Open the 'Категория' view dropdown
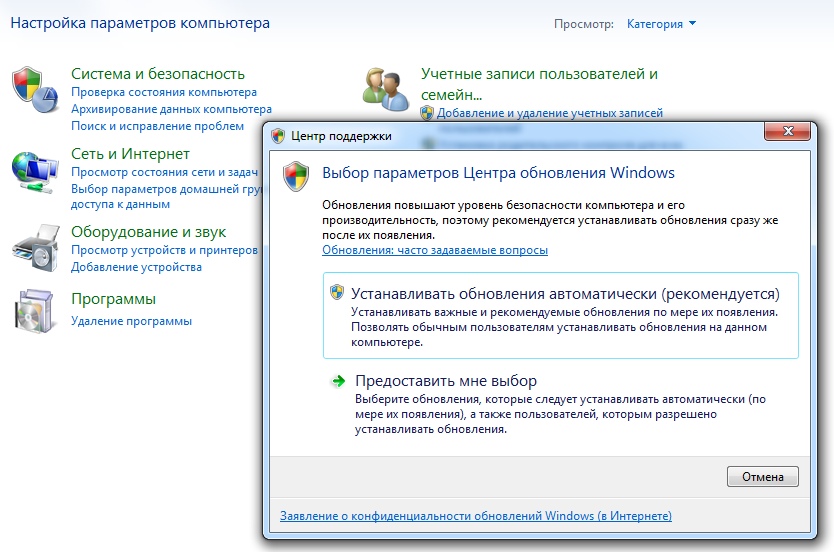The image size is (834, 552). [661, 24]
